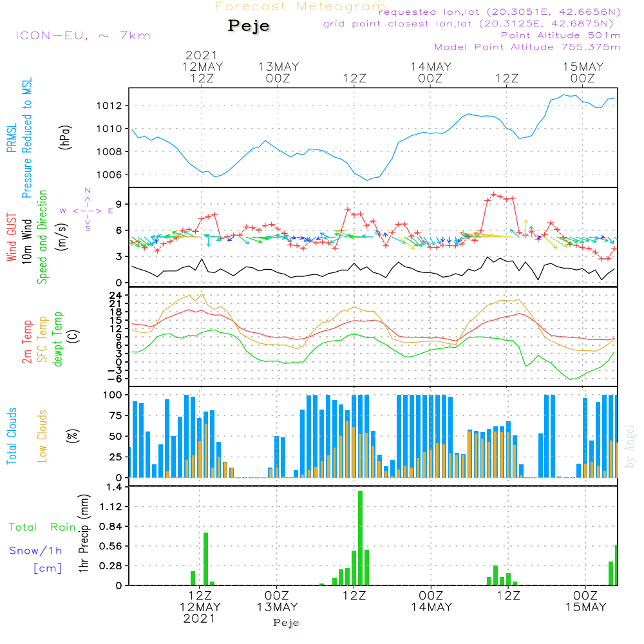644x644 pixels.
Task: Click the '(%)' cloud unit label
Action: click(73, 436)
